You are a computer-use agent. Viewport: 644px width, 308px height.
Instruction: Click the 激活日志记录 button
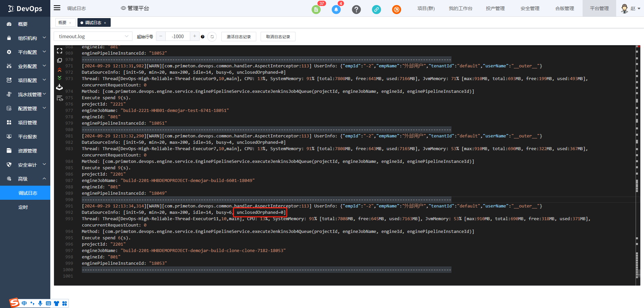(x=238, y=37)
